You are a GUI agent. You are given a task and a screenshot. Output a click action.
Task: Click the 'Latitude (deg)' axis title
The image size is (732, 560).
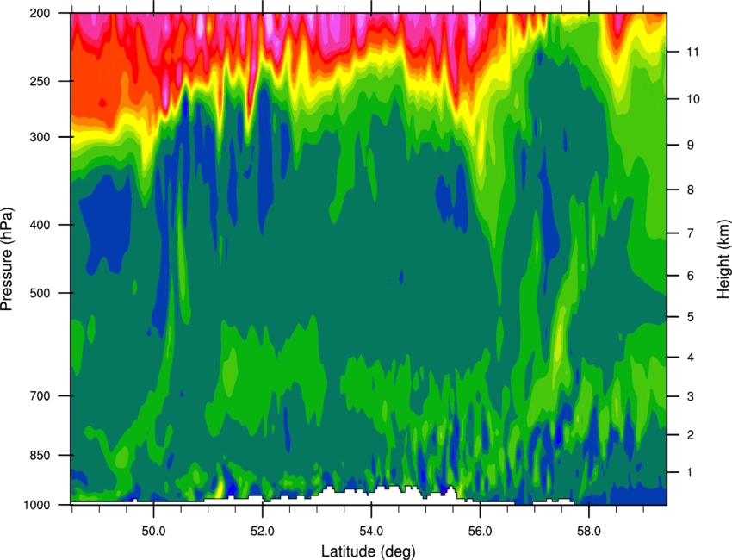pyautogui.click(x=368, y=551)
